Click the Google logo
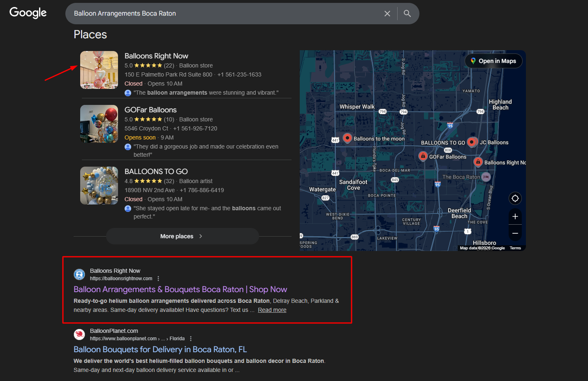This screenshot has width=588, height=381. pos(28,13)
